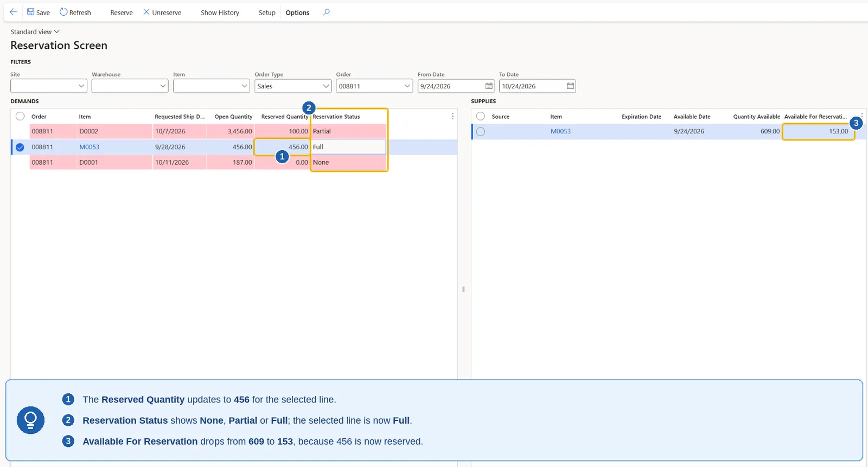The width and height of the screenshot is (868, 467).
Task: Click ship date 10/7/2026 cell
Action: click(x=180, y=131)
